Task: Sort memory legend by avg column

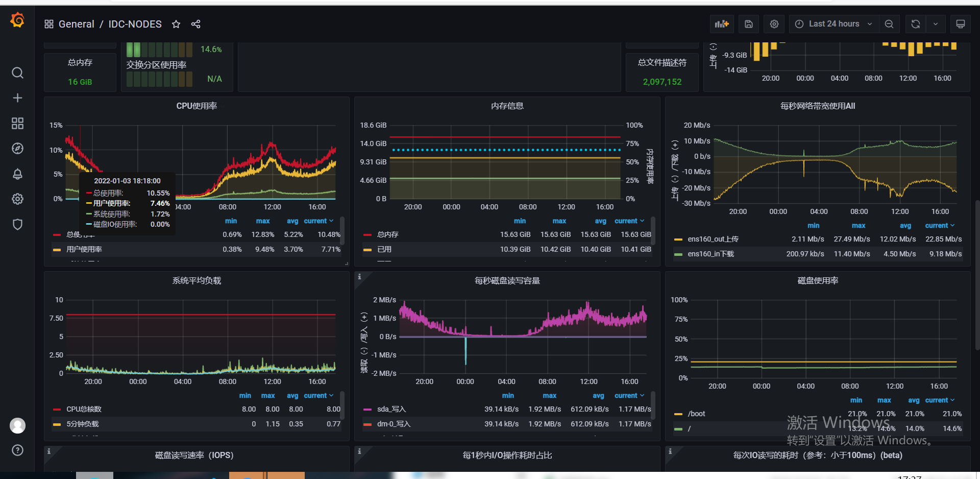Action: 601,221
